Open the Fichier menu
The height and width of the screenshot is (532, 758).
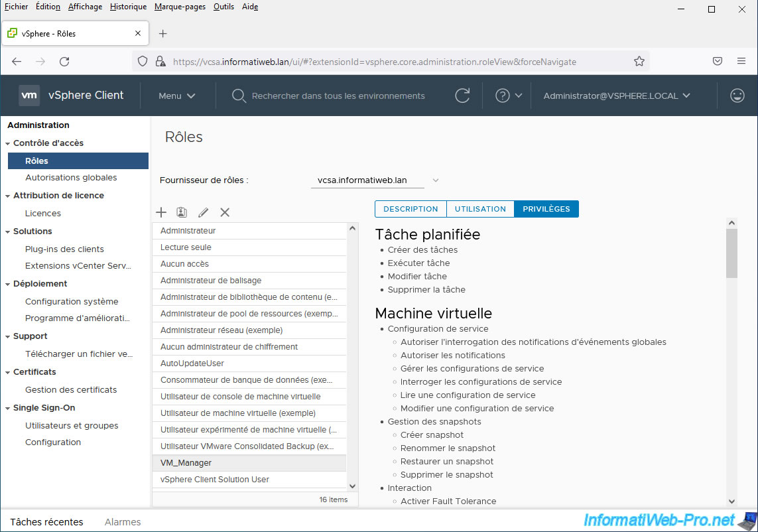(16, 7)
